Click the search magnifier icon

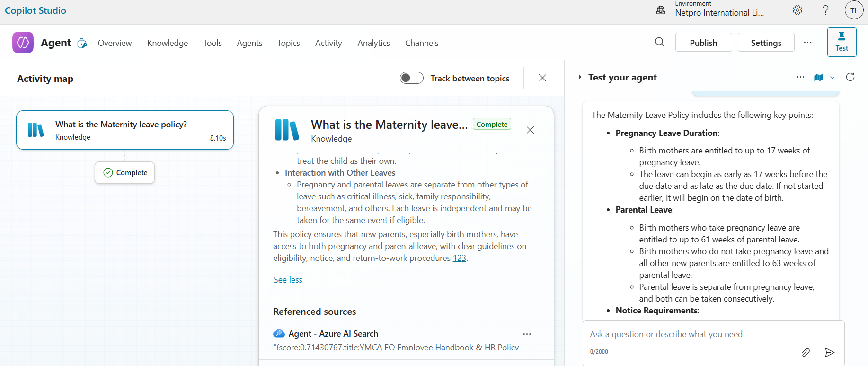pos(659,42)
